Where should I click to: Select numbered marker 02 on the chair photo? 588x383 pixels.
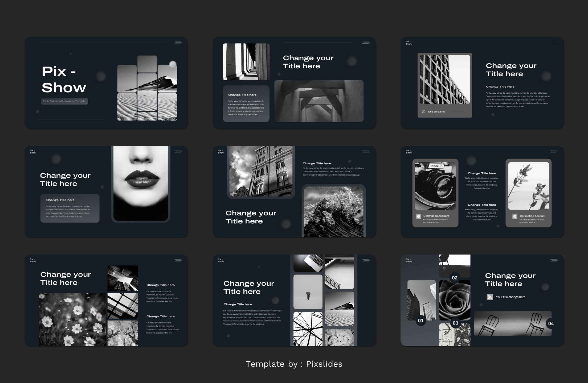pyautogui.click(x=454, y=277)
